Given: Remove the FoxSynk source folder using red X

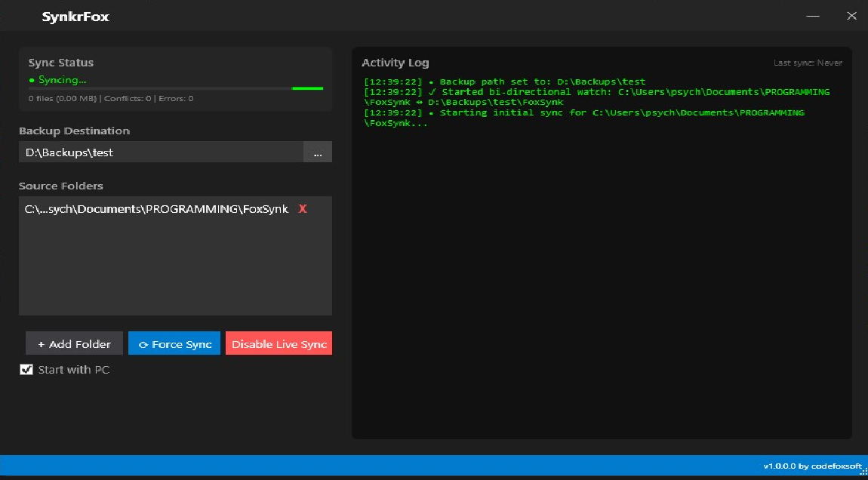Looking at the screenshot, I should tap(302, 209).
